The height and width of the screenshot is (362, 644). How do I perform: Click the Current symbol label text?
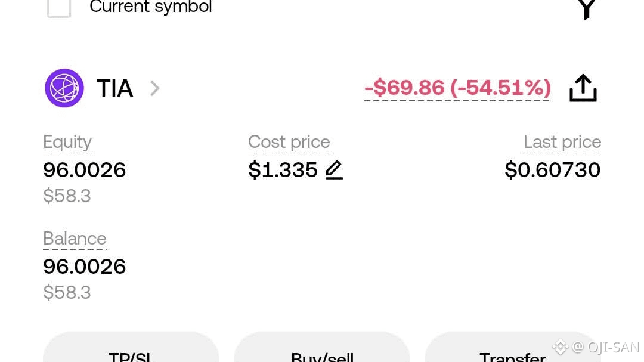(151, 7)
